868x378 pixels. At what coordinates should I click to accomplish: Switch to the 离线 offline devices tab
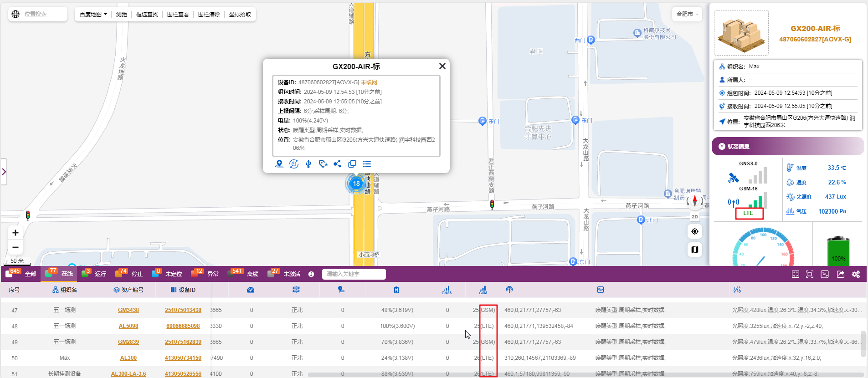[247, 274]
